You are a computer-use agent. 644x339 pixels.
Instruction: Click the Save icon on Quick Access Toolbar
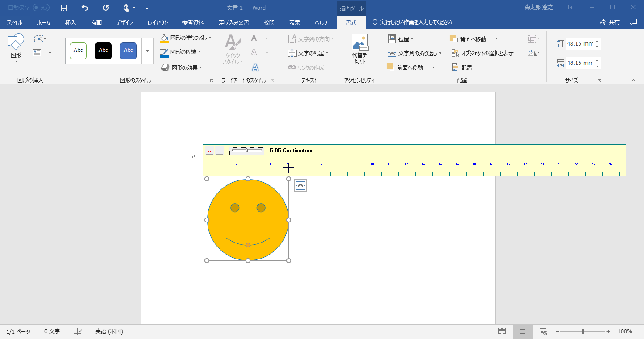[64, 7]
